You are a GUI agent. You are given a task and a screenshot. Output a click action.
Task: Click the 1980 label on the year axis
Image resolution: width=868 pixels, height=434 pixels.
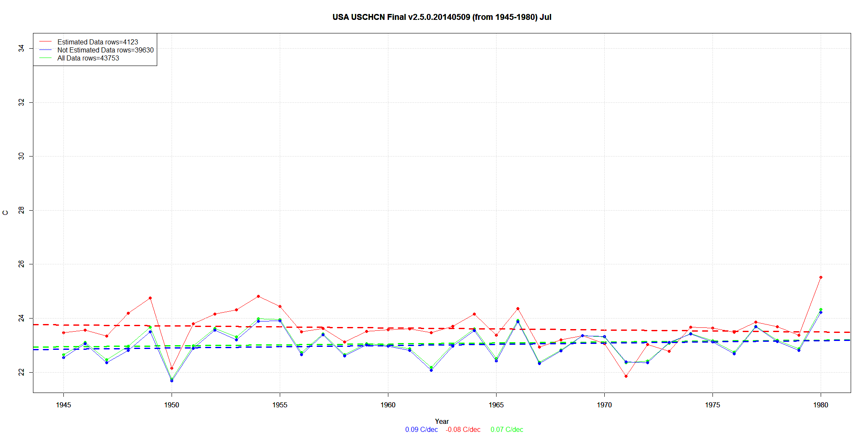point(821,405)
